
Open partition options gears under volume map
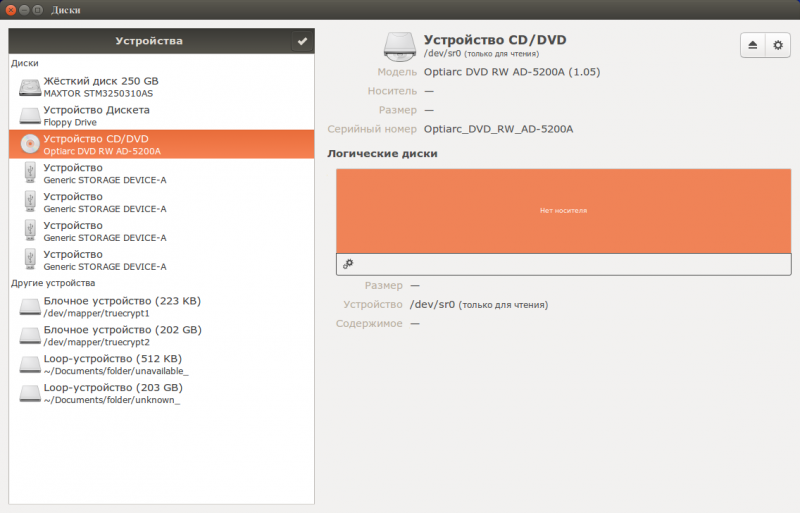348,264
